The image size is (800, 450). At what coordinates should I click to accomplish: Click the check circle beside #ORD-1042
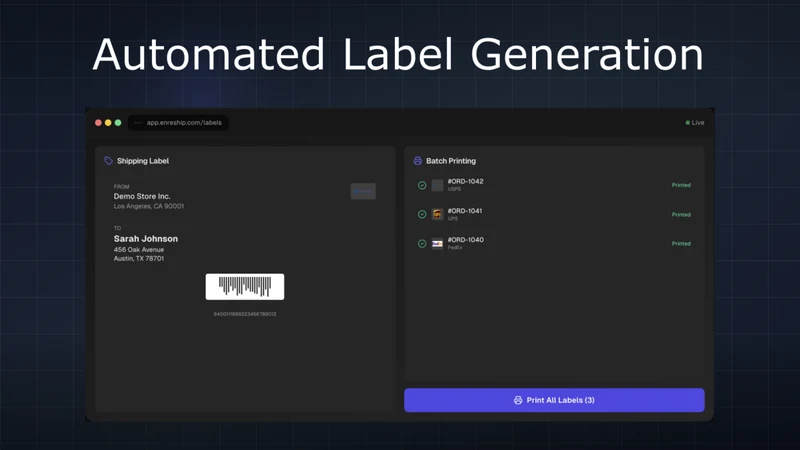[422, 185]
